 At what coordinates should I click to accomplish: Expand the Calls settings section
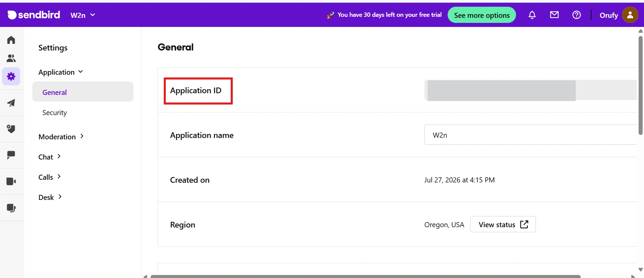point(50,177)
